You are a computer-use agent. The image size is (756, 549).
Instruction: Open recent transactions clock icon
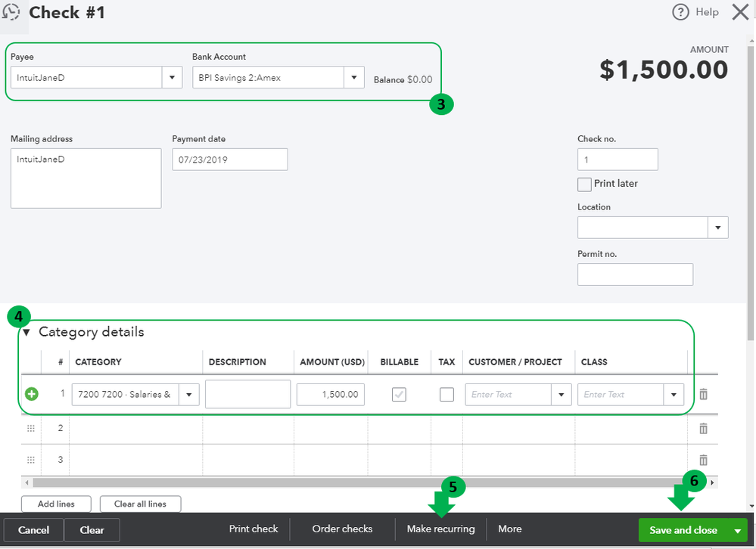coord(11,12)
